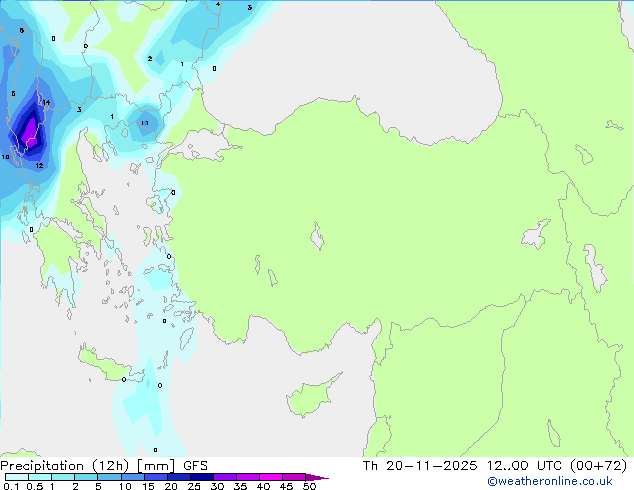Pick the 40–45 mm magenta legend swatch
634x490 pixels.
pyautogui.click(x=271, y=477)
